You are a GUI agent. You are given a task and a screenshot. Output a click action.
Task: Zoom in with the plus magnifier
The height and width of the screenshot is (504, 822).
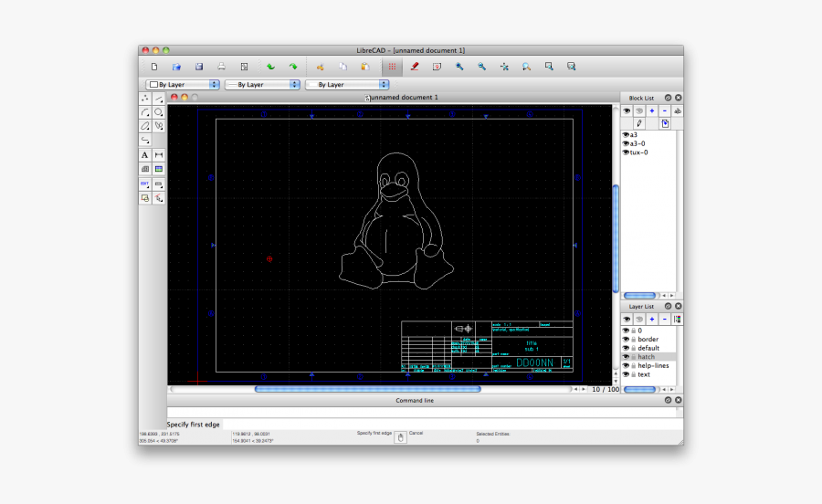tap(459, 67)
